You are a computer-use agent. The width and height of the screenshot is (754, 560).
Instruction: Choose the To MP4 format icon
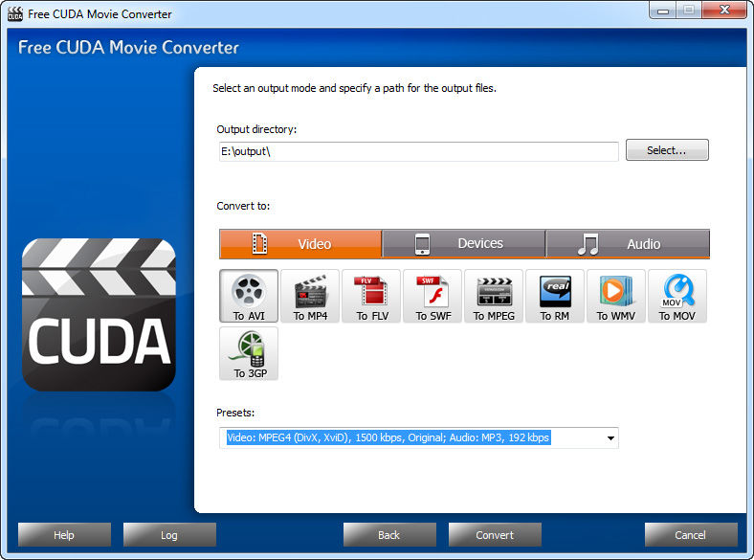pyautogui.click(x=310, y=296)
